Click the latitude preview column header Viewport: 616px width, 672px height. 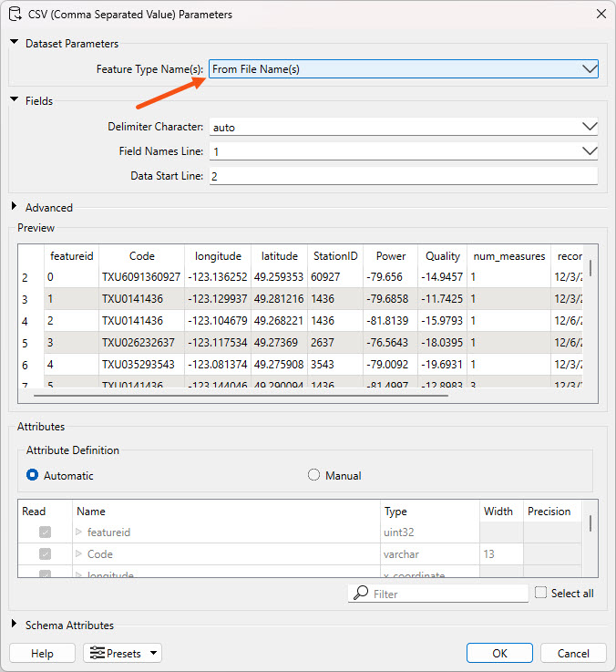click(x=280, y=256)
